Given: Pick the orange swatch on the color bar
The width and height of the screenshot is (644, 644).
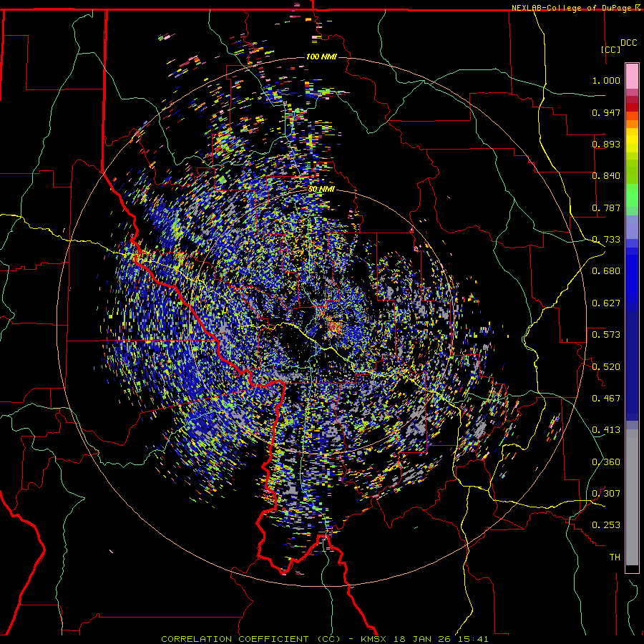Looking at the screenshot, I should coord(632,124).
